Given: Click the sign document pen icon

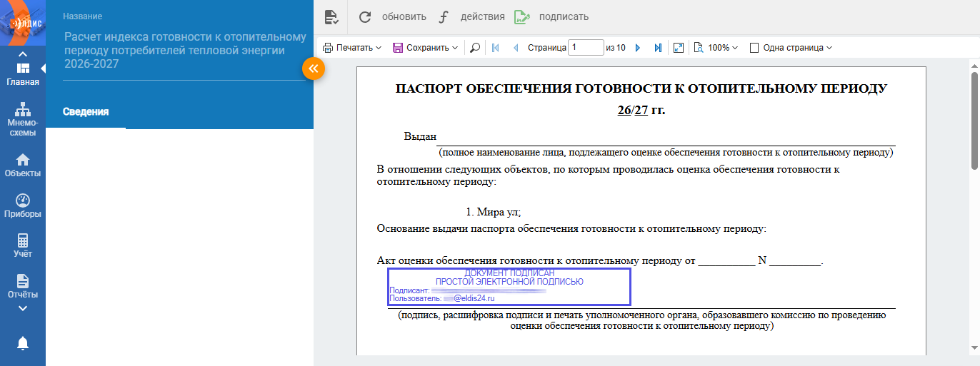Looking at the screenshot, I should click(523, 16).
